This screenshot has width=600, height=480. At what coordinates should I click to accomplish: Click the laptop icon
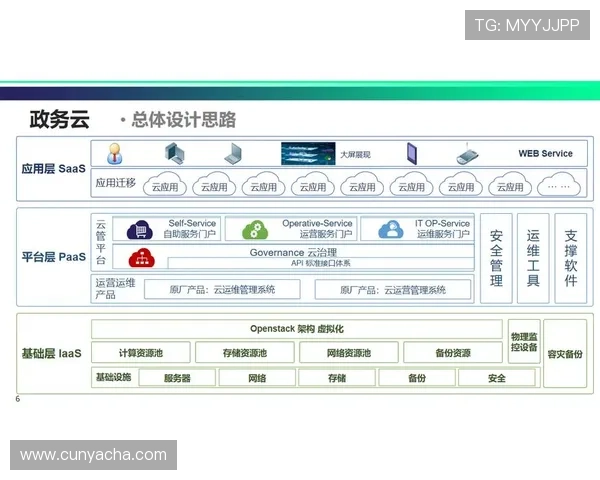point(233,154)
